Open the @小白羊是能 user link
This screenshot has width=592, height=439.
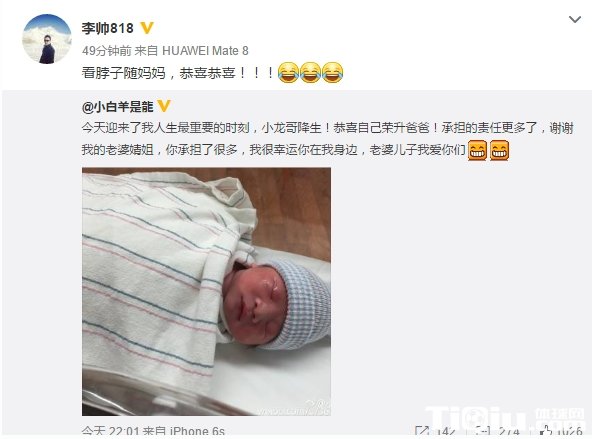tap(117, 107)
